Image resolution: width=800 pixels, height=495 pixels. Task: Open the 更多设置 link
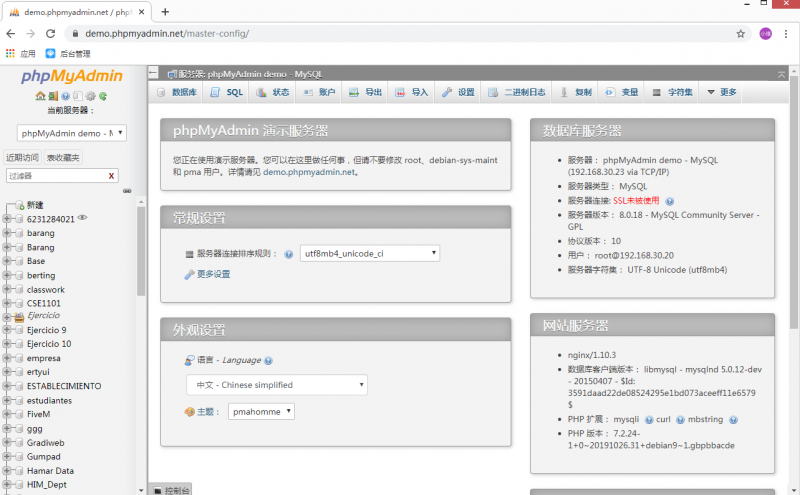213,275
